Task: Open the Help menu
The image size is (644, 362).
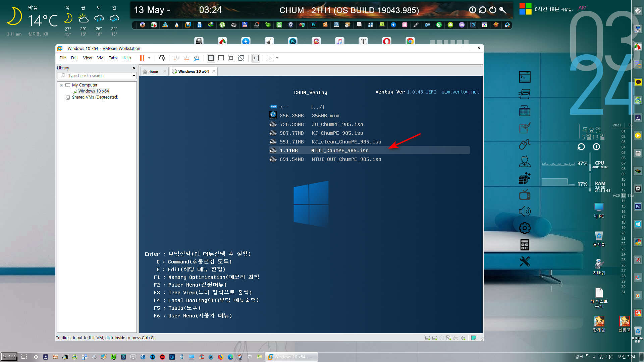Action: [126, 58]
